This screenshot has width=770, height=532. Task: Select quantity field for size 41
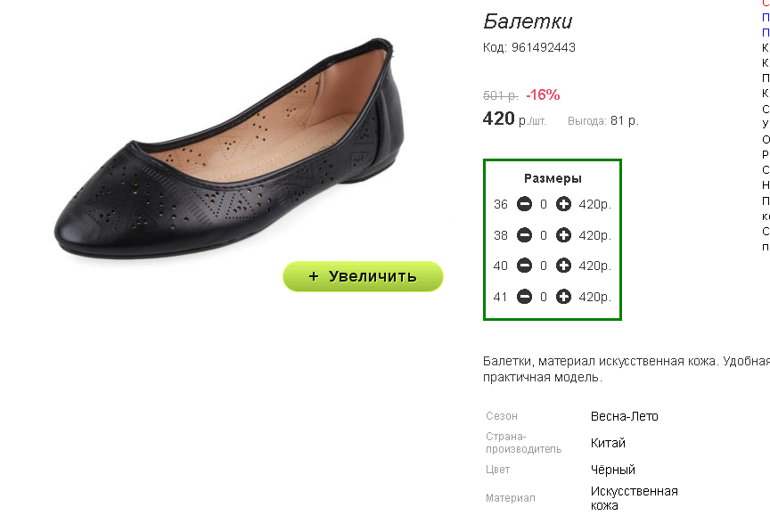(x=544, y=298)
